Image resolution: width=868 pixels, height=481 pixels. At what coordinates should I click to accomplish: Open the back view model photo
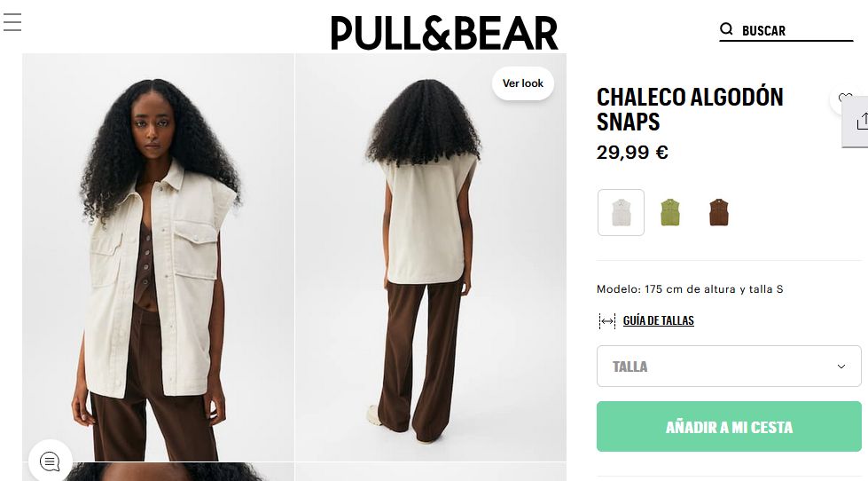[431, 257]
